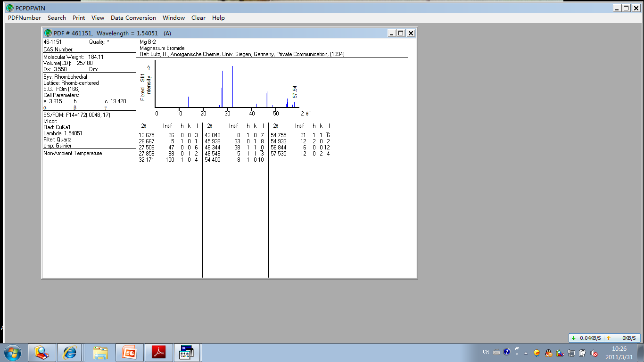
Task: Click the 2θ value 27.856
Action: coord(146,154)
